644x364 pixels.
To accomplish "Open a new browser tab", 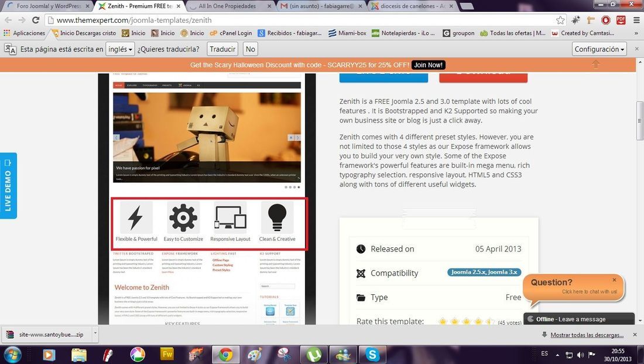I will [466, 6].
